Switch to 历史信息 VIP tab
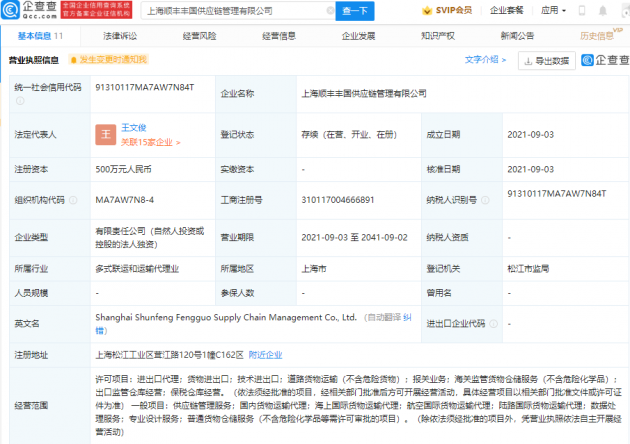Viewport: 630px width, 444px height. 601,35
